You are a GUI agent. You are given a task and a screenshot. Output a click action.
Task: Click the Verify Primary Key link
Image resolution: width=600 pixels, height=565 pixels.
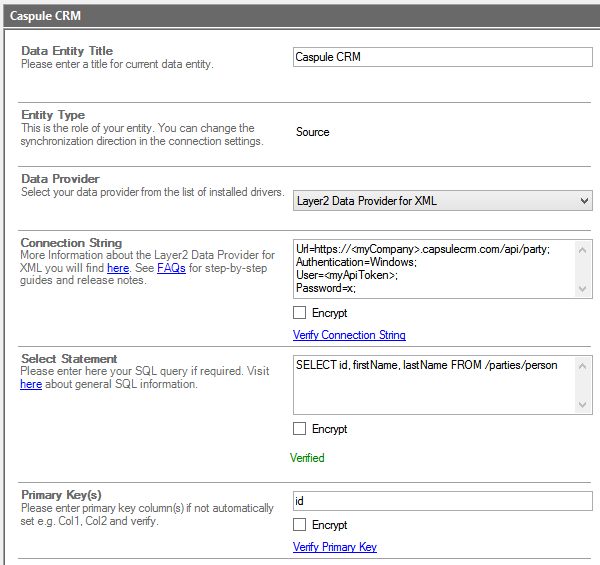(x=334, y=547)
